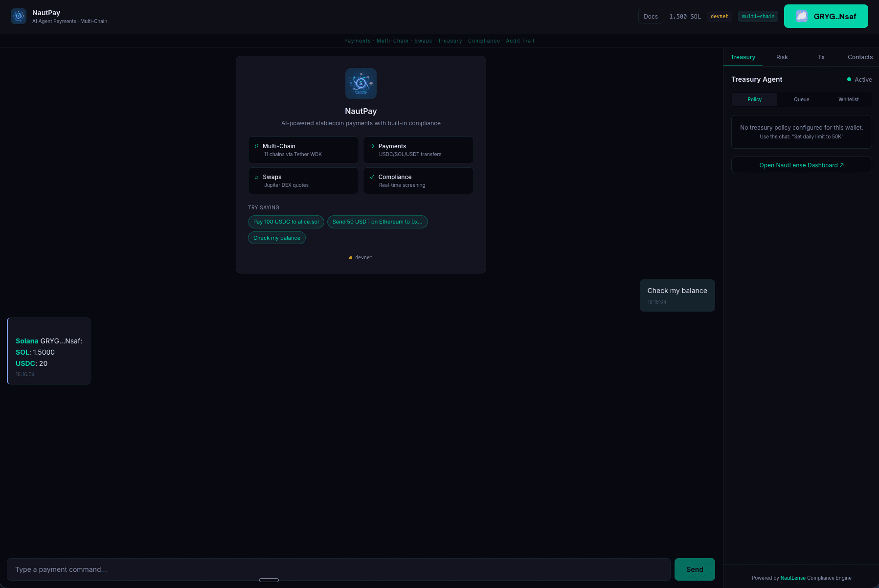879x588 pixels.
Task: Click the Swaps exchange icon
Action: (256, 177)
